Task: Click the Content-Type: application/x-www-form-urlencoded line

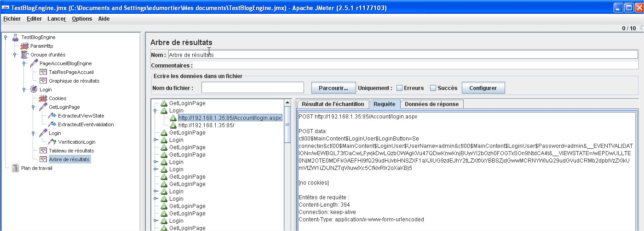Action: 361,220
